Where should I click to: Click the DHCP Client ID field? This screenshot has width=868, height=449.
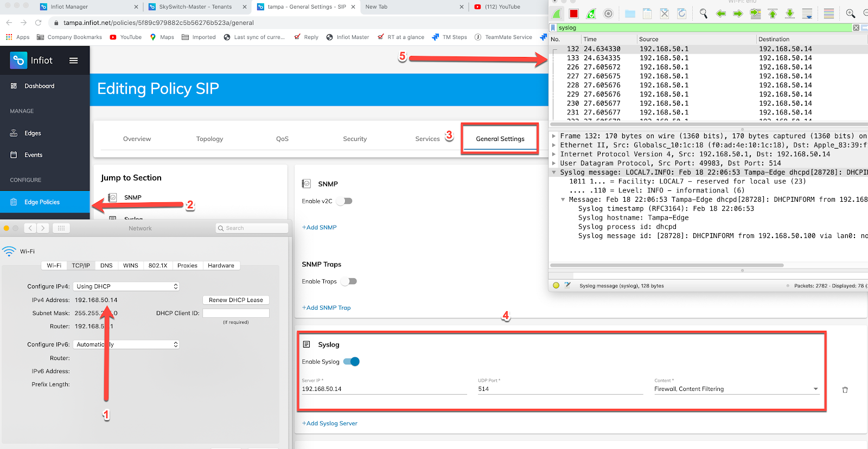[236, 313]
